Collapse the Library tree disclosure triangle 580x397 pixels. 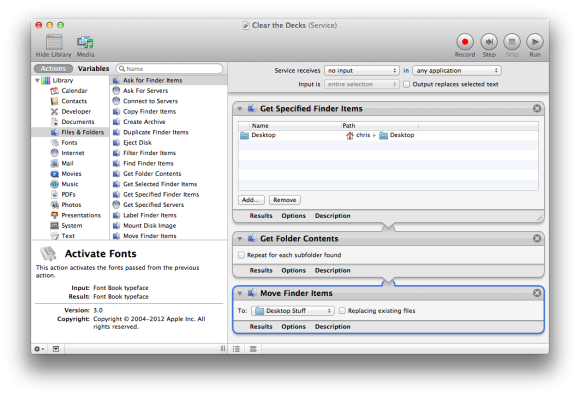(x=37, y=80)
